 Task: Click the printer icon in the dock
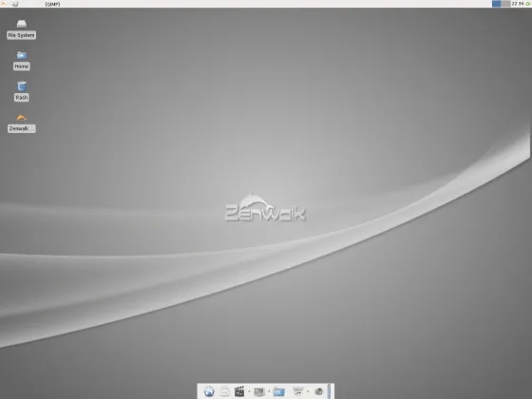(298, 391)
